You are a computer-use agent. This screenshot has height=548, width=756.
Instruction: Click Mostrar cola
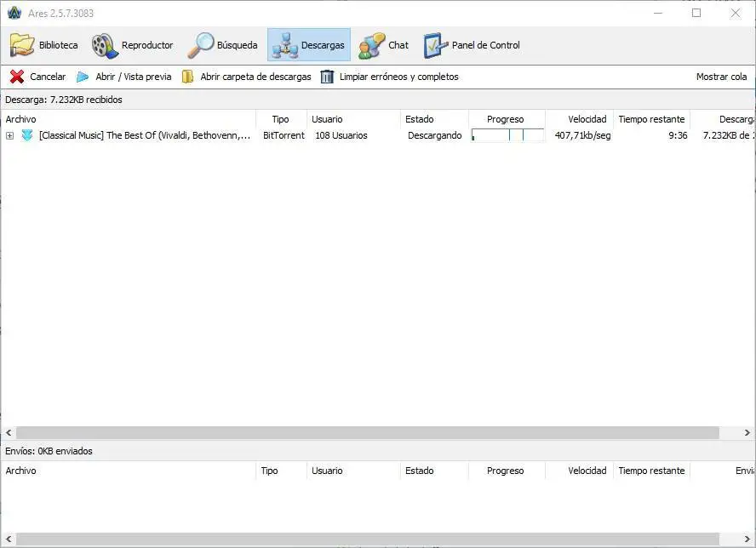(x=721, y=77)
